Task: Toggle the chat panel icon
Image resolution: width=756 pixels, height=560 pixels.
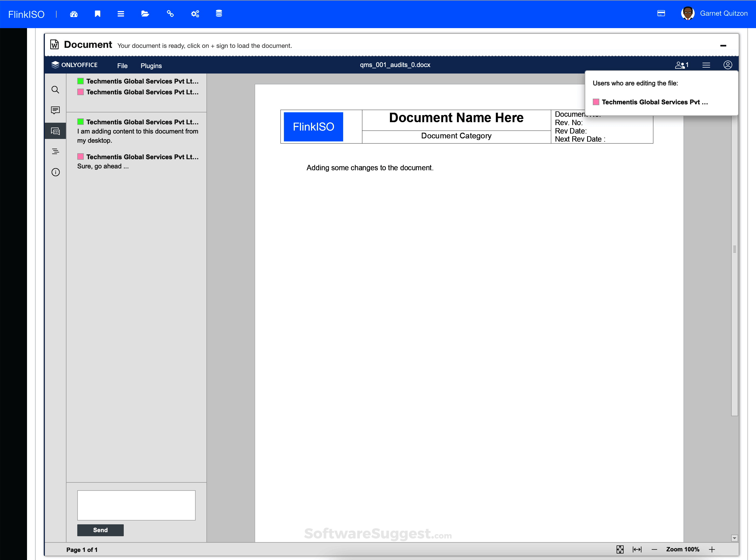Action: [55, 131]
